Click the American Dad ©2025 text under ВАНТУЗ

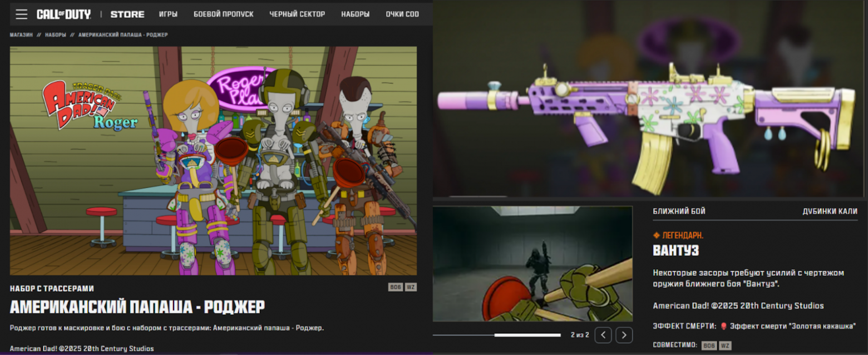tap(738, 305)
